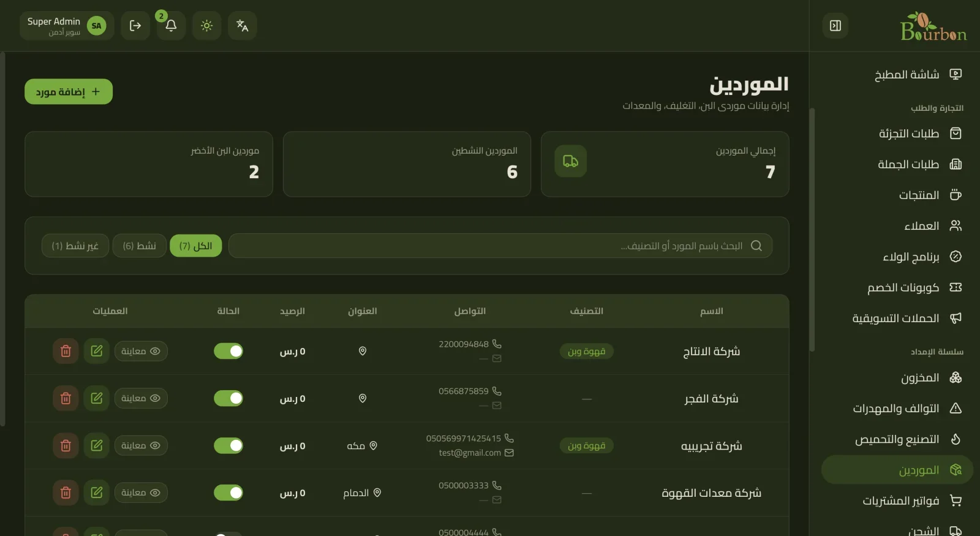The width and height of the screenshot is (980, 536).
Task: Toggle status switch for شركة تجريبيه
Action: click(228, 445)
